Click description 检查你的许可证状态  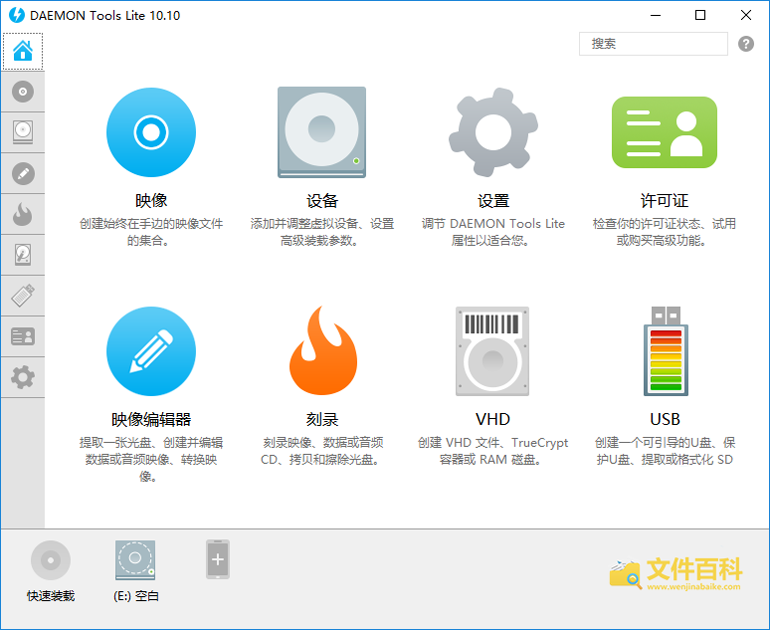pos(664,232)
